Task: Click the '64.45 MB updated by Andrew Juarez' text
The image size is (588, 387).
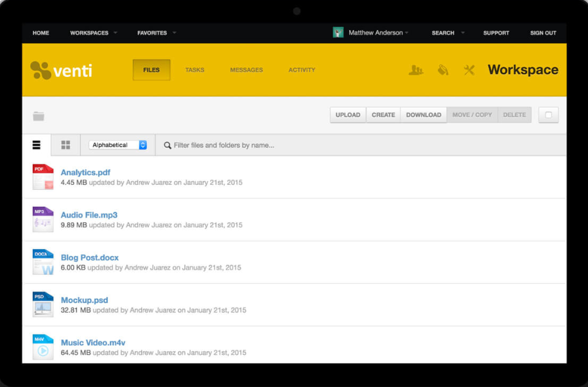Action: 153,353
